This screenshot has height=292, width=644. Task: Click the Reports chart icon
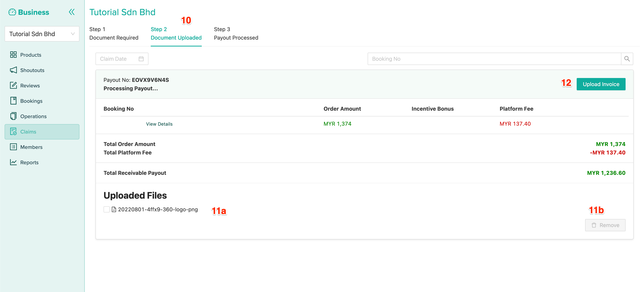pyautogui.click(x=13, y=162)
